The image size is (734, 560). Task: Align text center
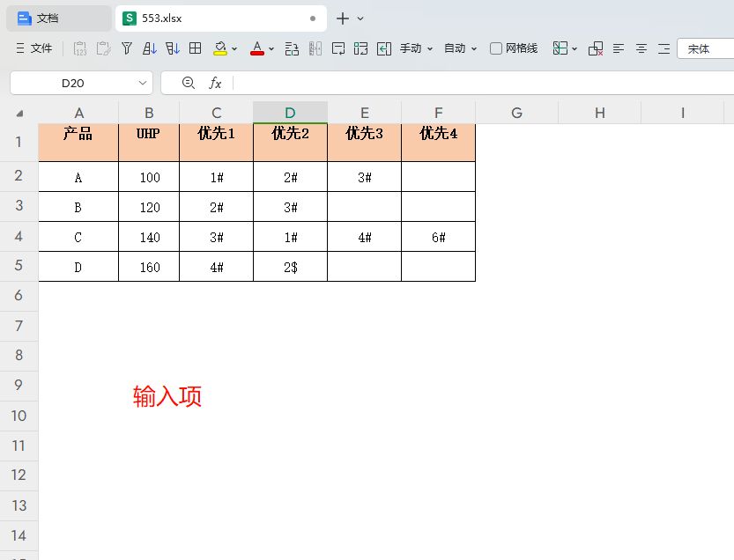click(641, 48)
